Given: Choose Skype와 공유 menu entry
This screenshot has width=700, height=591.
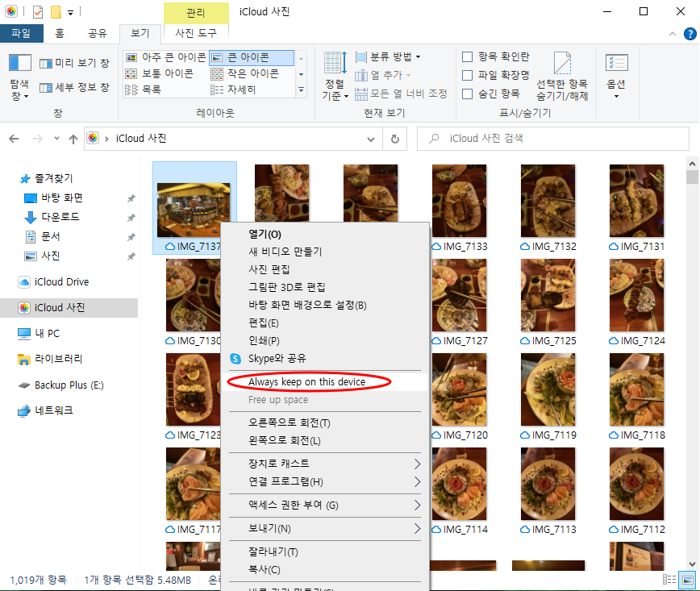Looking at the screenshot, I should tap(325, 359).
